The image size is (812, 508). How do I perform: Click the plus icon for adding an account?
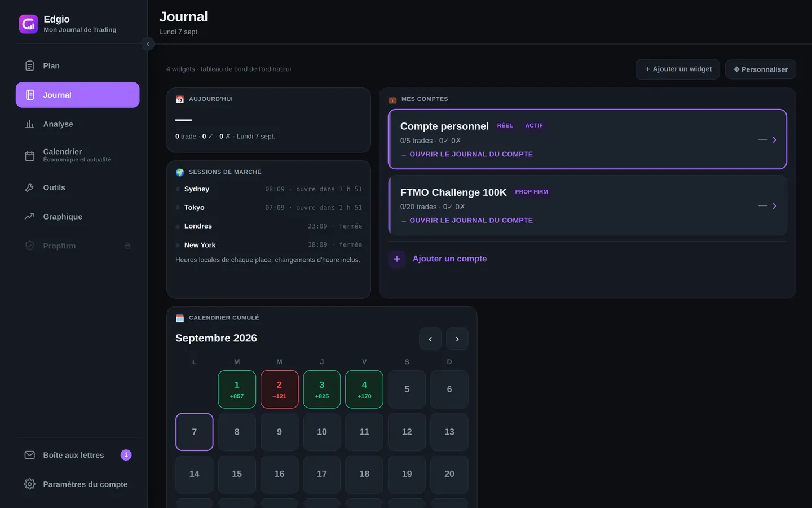click(397, 259)
